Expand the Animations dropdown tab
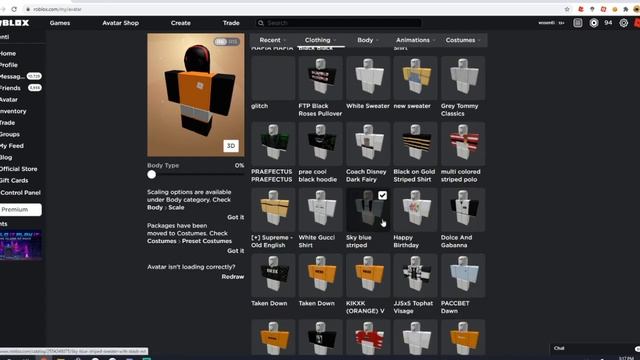 [416, 40]
